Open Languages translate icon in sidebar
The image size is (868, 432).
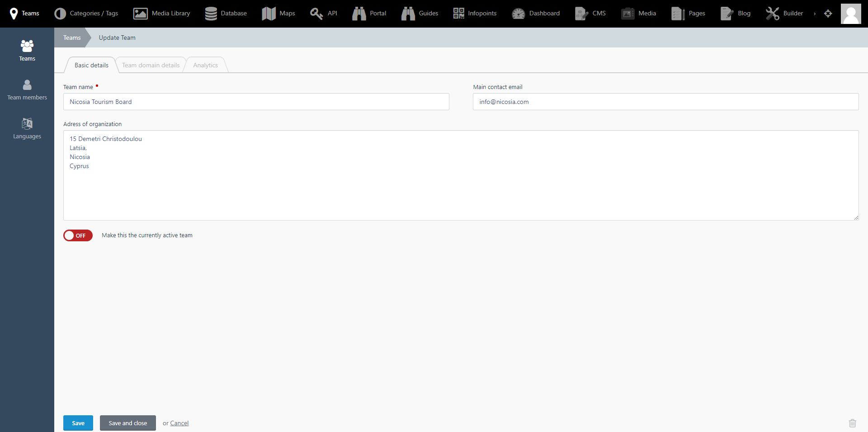point(27,123)
